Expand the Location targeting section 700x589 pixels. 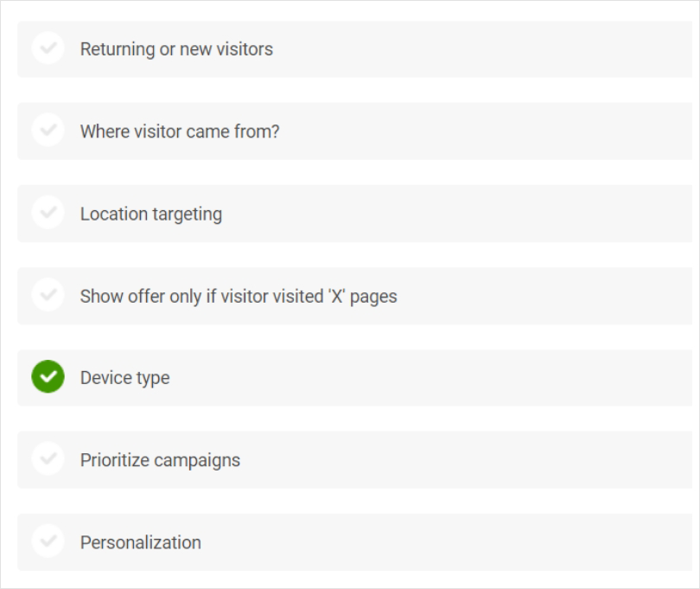coord(354,214)
